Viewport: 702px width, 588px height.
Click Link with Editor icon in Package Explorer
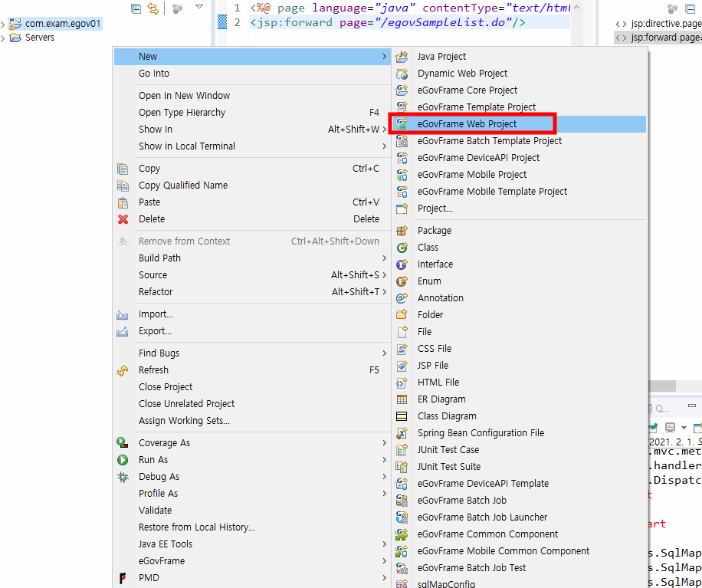click(153, 8)
